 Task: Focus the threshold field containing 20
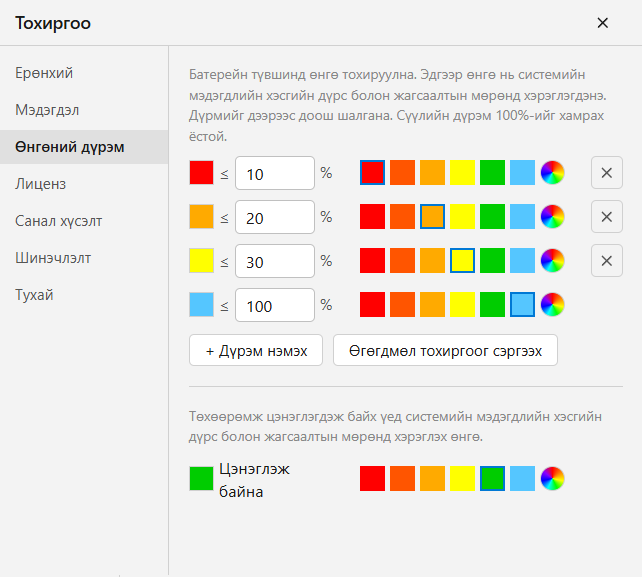coord(275,217)
